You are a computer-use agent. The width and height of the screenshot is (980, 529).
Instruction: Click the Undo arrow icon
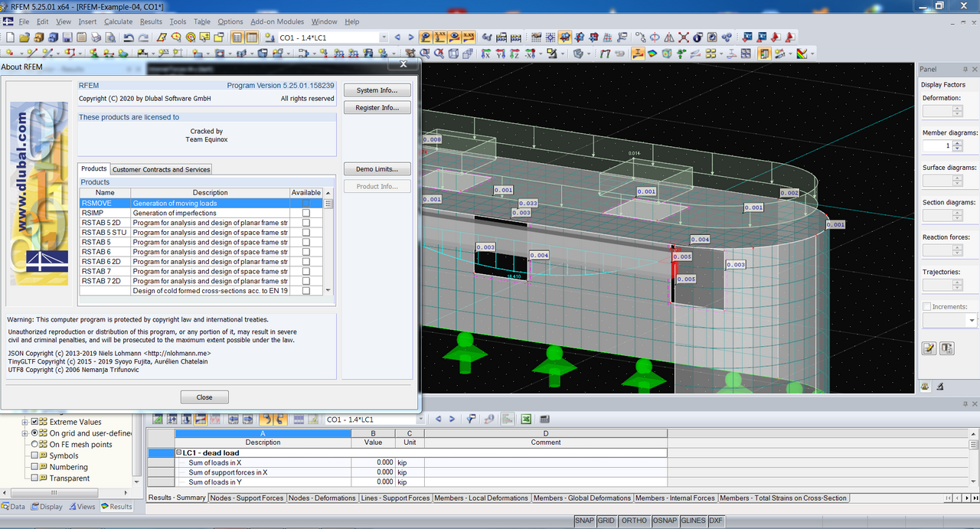click(x=129, y=37)
